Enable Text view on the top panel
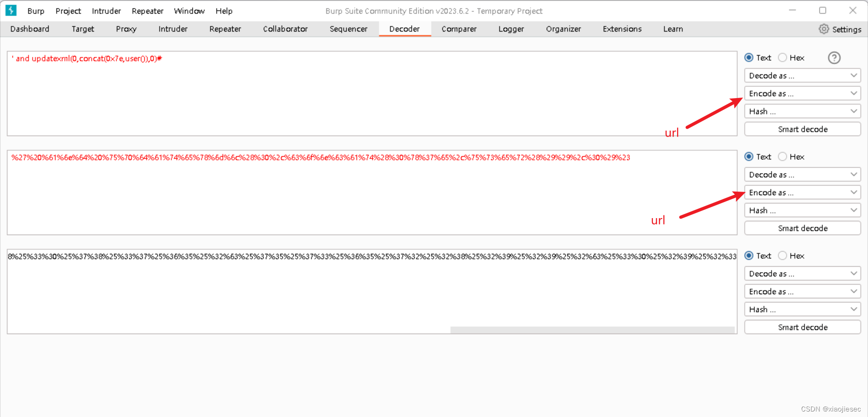Viewport: 868px width, 417px height. (x=749, y=58)
